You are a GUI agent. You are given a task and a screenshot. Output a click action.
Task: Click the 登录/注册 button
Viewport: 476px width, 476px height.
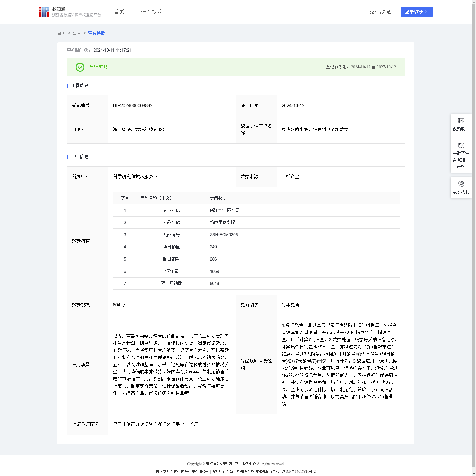tap(416, 12)
